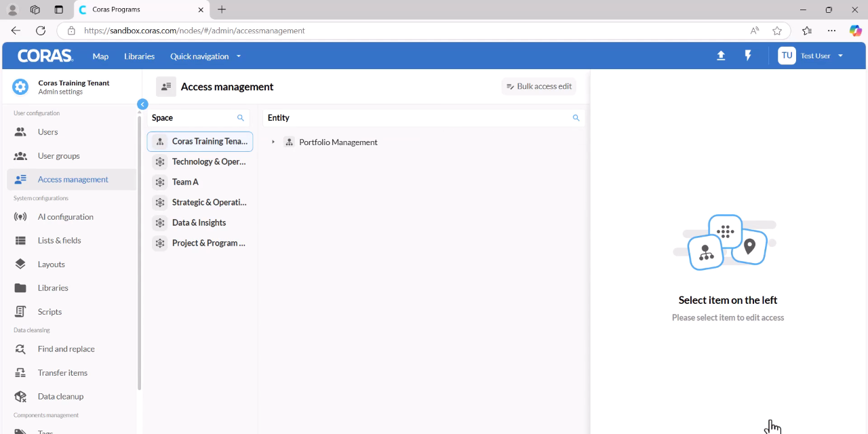Viewport: 868px width, 434px height.
Task: Go back in the browser
Action: tap(16, 31)
